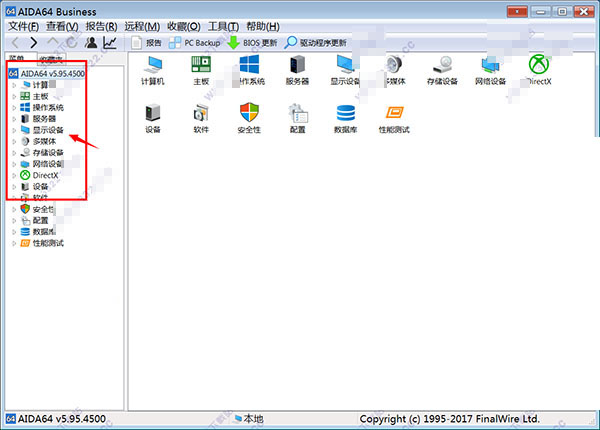Open the 计算机 icon in main pane

[x=153, y=70]
